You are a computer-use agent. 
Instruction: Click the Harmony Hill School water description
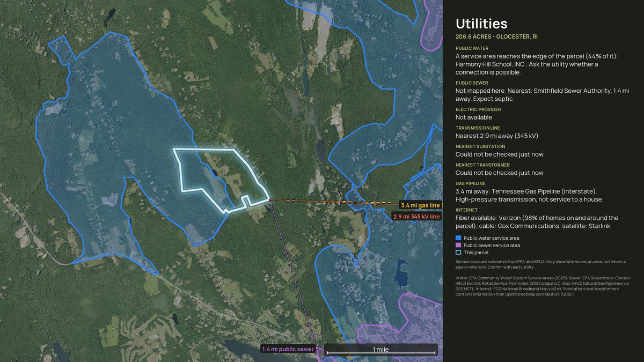(x=537, y=64)
